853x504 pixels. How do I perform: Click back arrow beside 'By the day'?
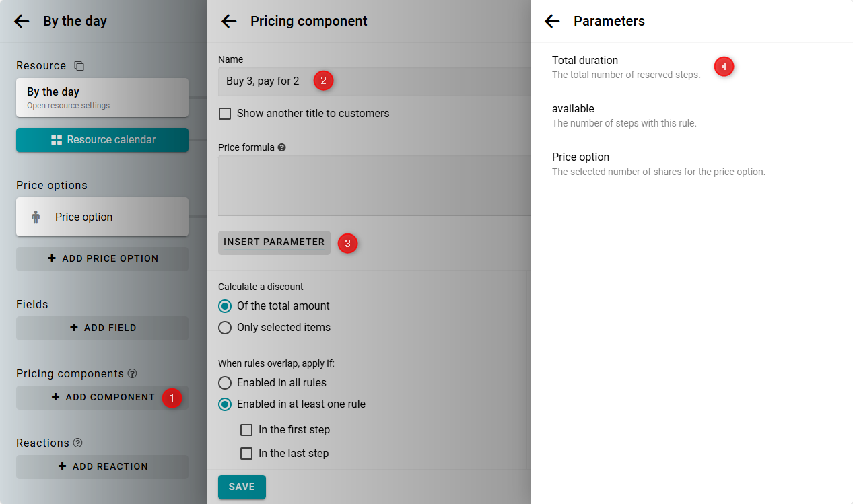22,21
